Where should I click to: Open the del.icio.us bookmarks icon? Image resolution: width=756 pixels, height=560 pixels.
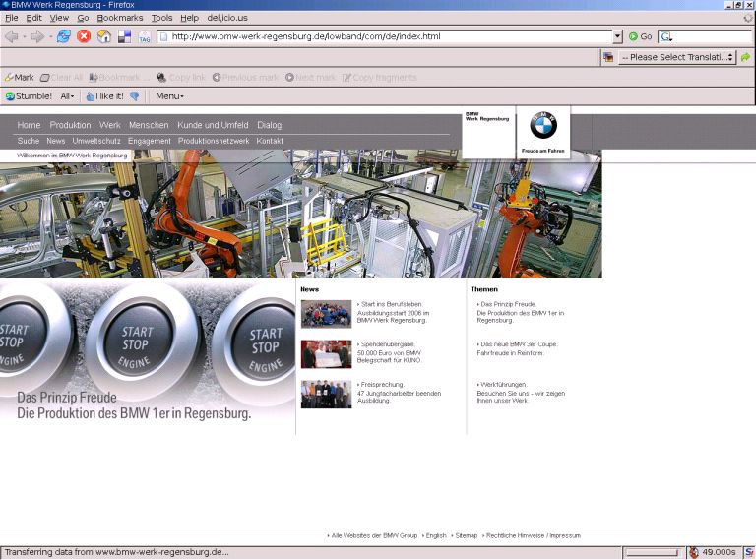click(124, 36)
